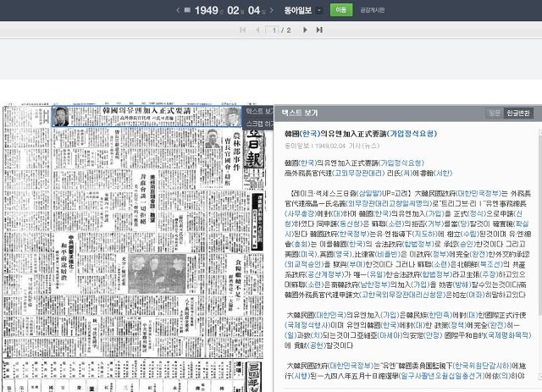Click text panel scrollbar up arrow

540,133
